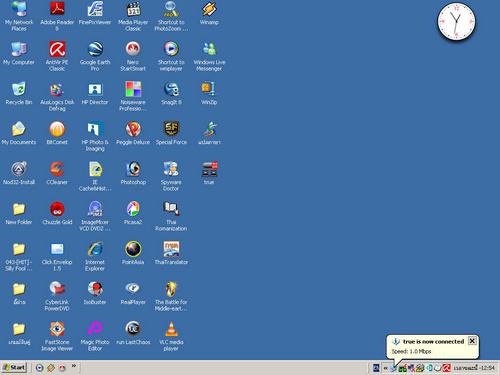
Task: Expand hidden system tray icons arrow
Action: pos(385,368)
